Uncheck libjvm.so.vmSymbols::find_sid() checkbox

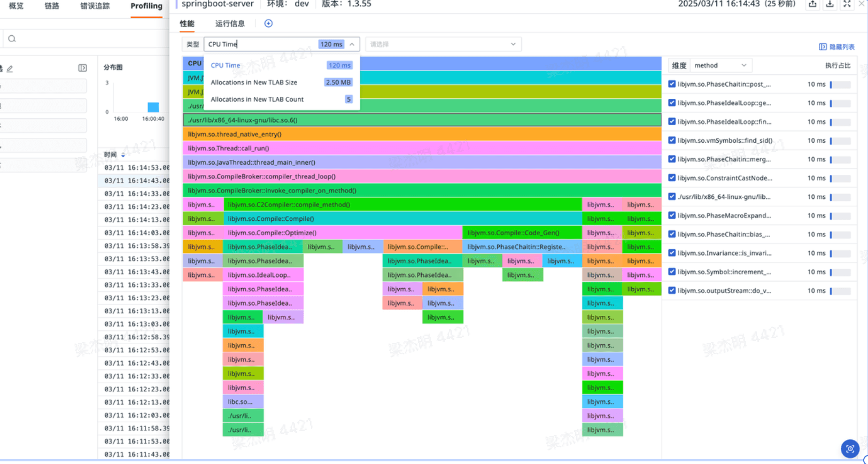[x=672, y=141]
